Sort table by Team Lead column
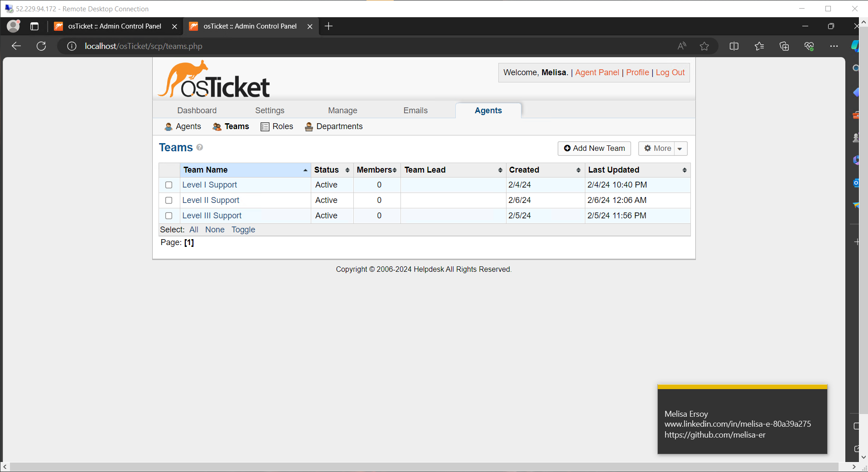Screen dimensions: 868x472 click(453, 170)
